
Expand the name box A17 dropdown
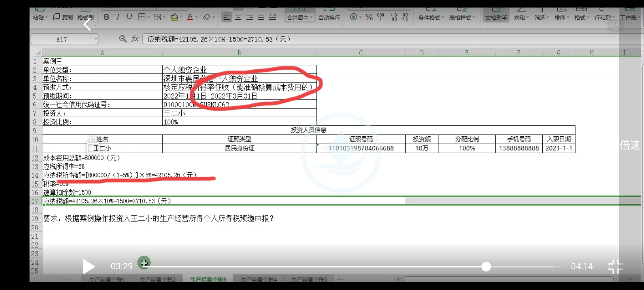pyautogui.click(x=95, y=39)
